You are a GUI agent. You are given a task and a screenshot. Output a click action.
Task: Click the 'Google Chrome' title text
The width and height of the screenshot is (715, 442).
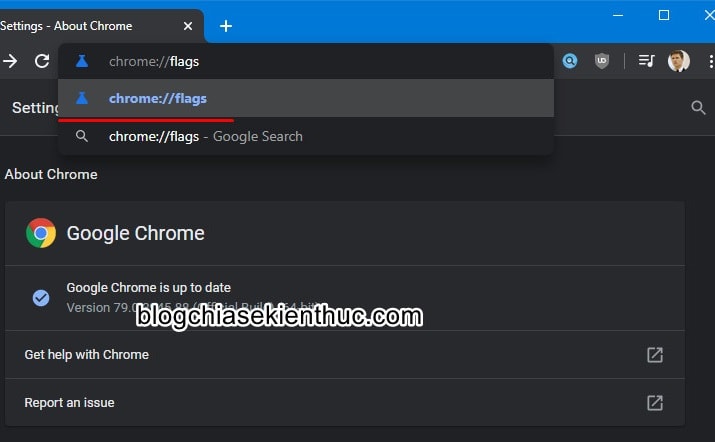click(135, 233)
